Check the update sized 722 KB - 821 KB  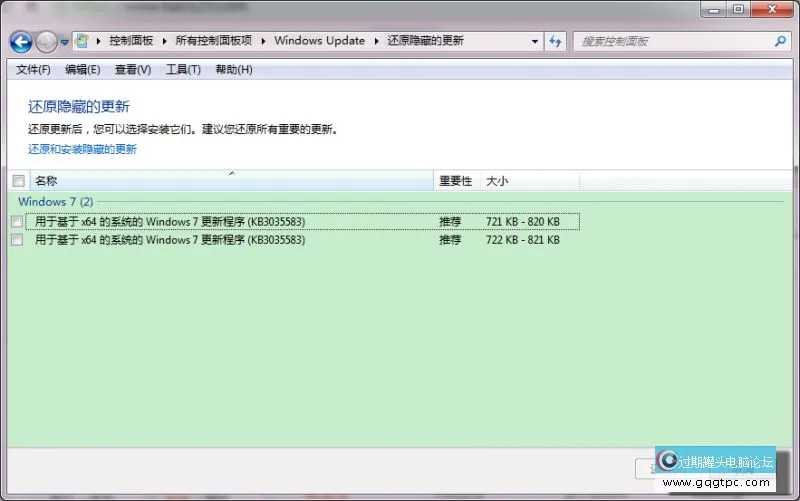click(17, 240)
